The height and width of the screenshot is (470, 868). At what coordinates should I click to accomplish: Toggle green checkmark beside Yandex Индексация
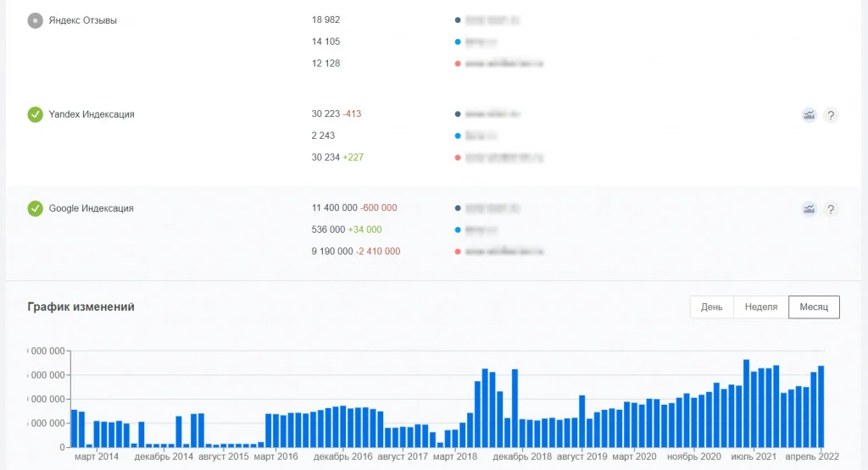click(x=35, y=114)
